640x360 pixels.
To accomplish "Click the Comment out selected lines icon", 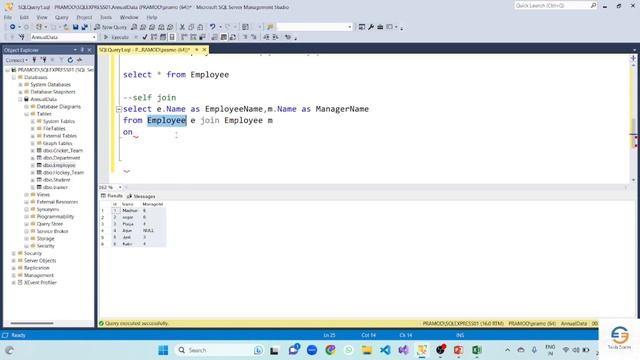I will pos(245,37).
